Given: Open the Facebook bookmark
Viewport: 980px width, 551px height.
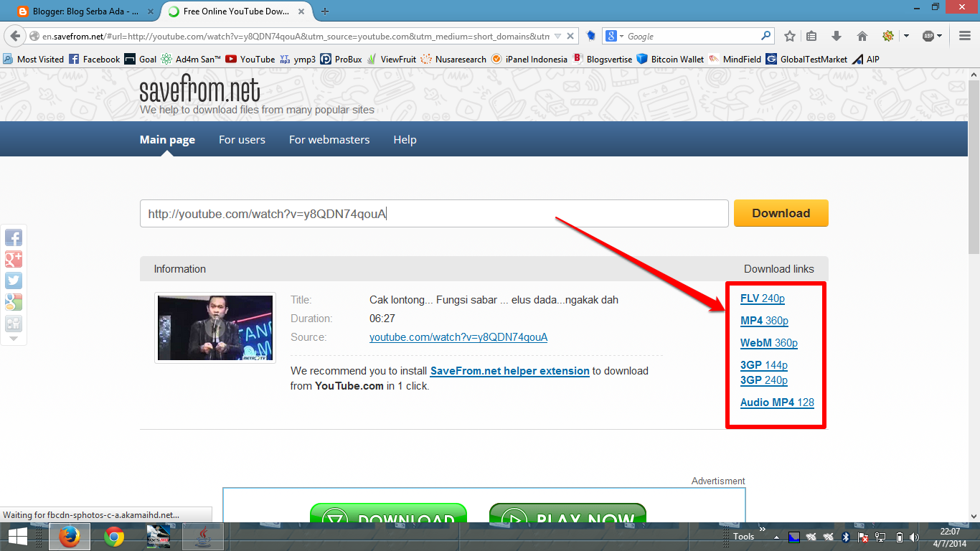Looking at the screenshot, I should [x=94, y=60].
